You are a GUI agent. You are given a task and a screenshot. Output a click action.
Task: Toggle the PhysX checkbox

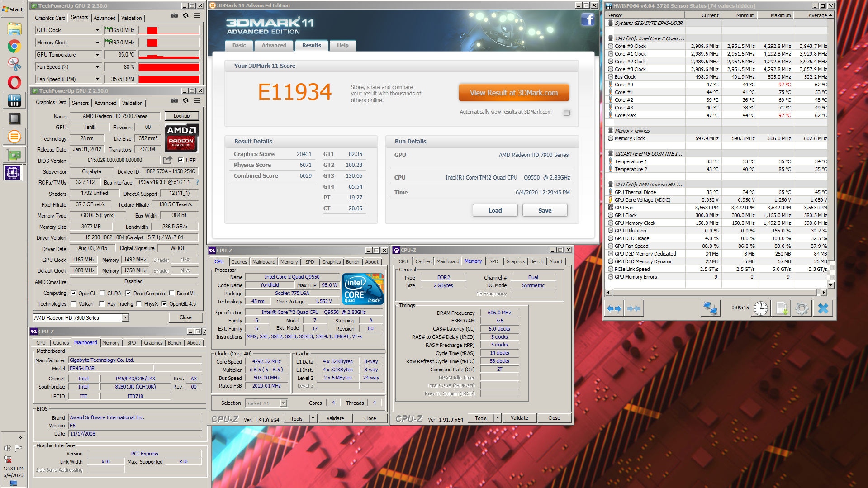point(139,304)
